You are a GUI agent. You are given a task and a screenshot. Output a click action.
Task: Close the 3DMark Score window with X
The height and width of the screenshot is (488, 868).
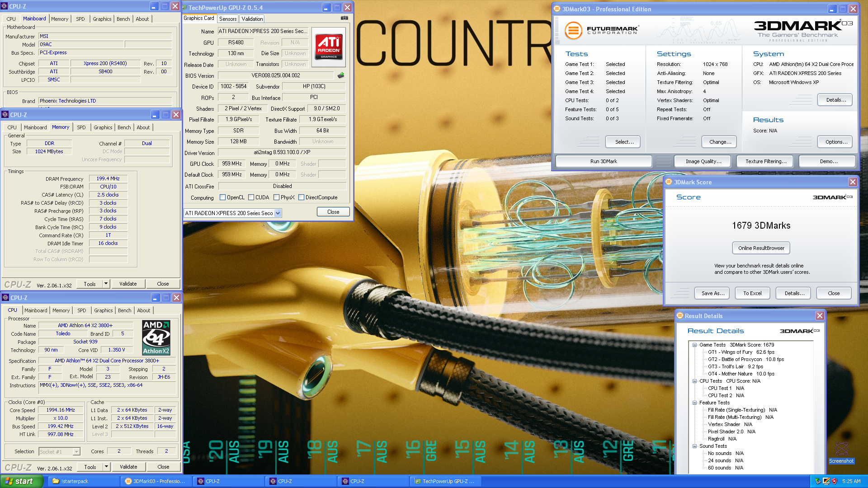(x=853, y=182)
